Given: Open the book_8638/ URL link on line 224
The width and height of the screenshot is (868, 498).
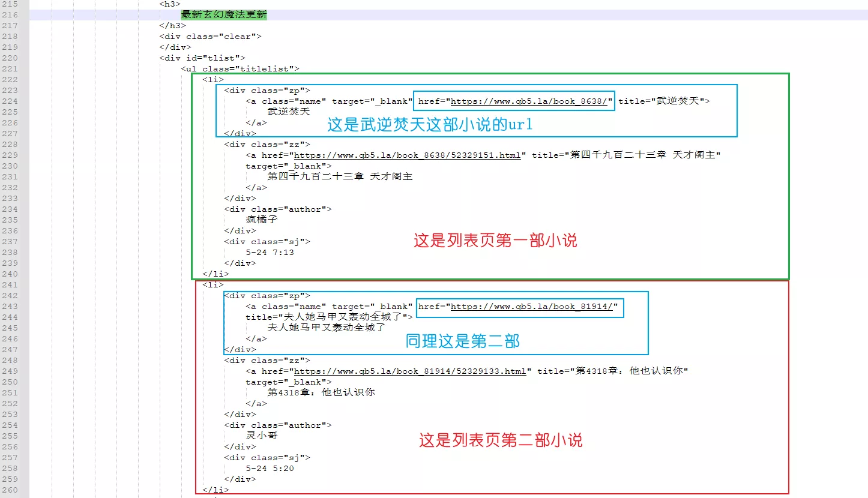Looking at the screenshot, I should click(529, 101).
